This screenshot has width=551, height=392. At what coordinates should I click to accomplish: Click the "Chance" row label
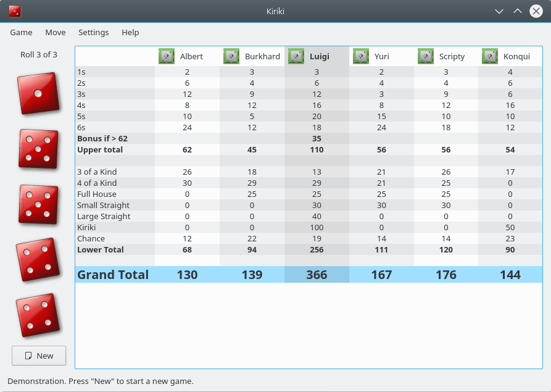coord(91,238)
